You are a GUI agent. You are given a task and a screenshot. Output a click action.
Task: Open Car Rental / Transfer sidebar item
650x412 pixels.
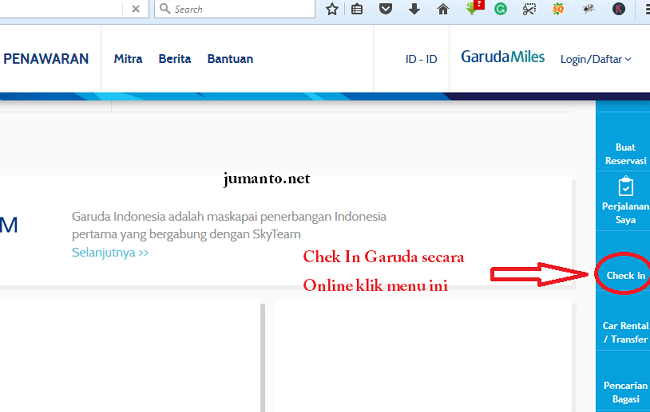point(625,332)
